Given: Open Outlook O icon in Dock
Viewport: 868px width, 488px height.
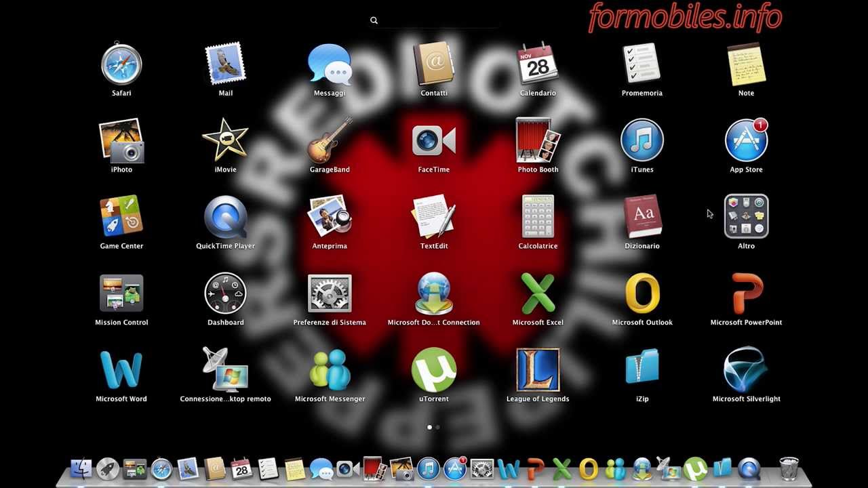Looking at the screenshot, I should [x=589, y=469].
